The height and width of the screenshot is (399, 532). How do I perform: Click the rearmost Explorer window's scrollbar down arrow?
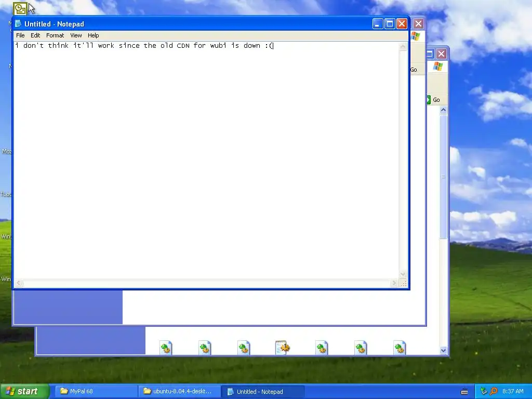(444, 350)
